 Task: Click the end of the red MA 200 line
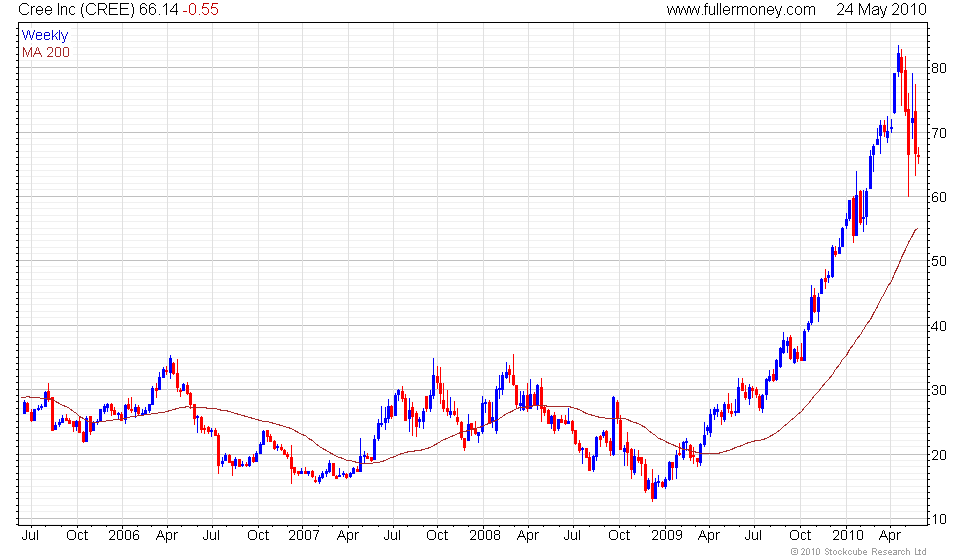[917, 229]
